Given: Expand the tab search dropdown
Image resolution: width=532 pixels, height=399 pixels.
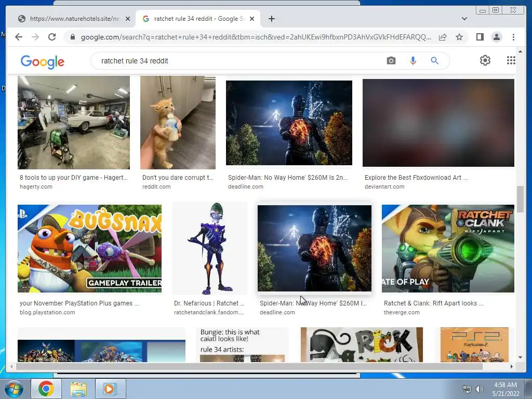Looking at the screenshot, I should tap(464, 19).
